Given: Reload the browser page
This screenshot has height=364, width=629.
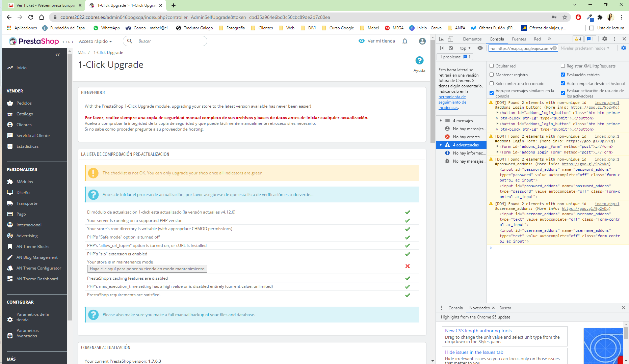Looking at the screenshot, I should click(x=31, y=17).
